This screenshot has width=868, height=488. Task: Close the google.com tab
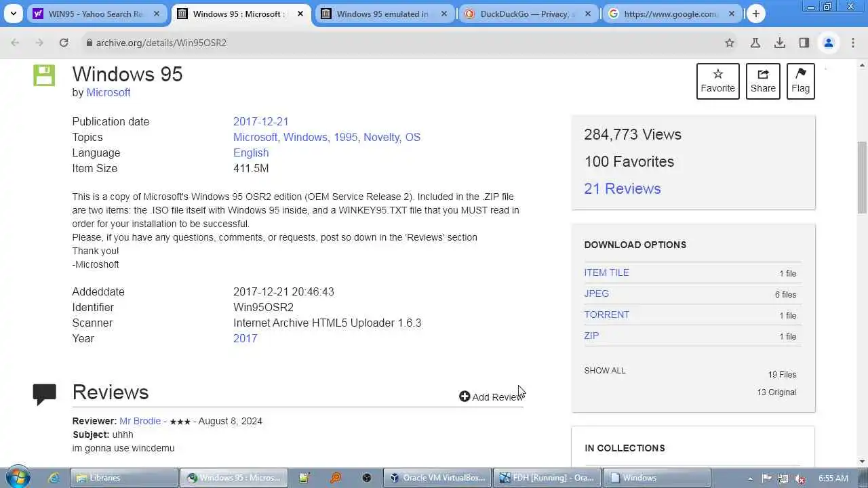point(732,14)
